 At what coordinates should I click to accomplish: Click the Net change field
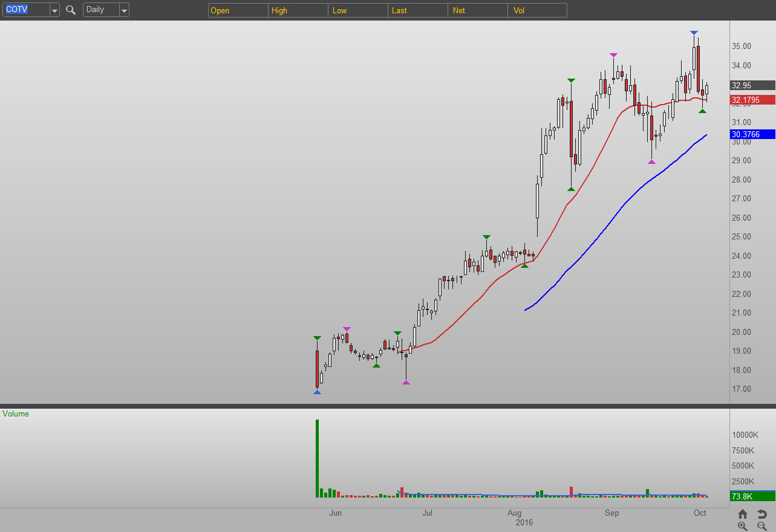click(478, 10)
